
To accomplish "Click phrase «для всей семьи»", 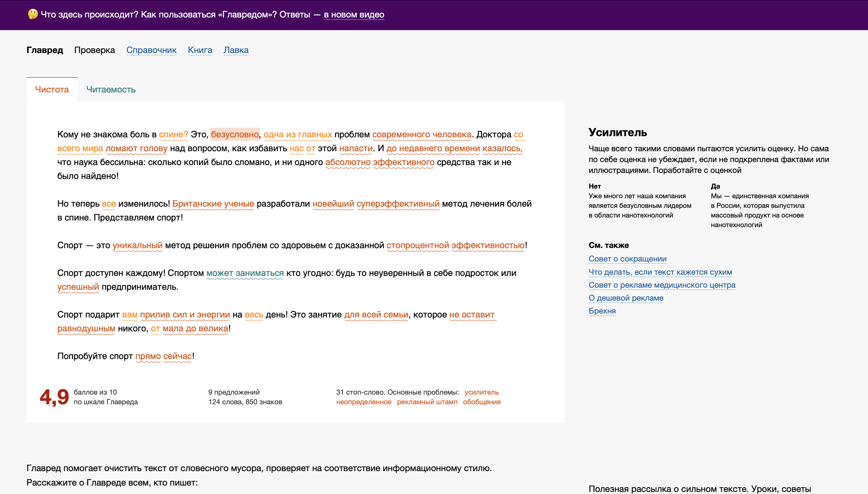I will (376, 315).
